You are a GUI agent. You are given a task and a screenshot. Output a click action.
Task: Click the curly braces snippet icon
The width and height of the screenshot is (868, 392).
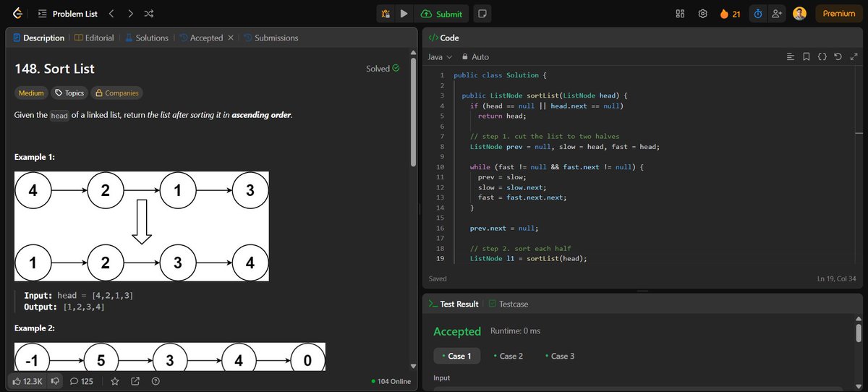click(x=822, y=56)
